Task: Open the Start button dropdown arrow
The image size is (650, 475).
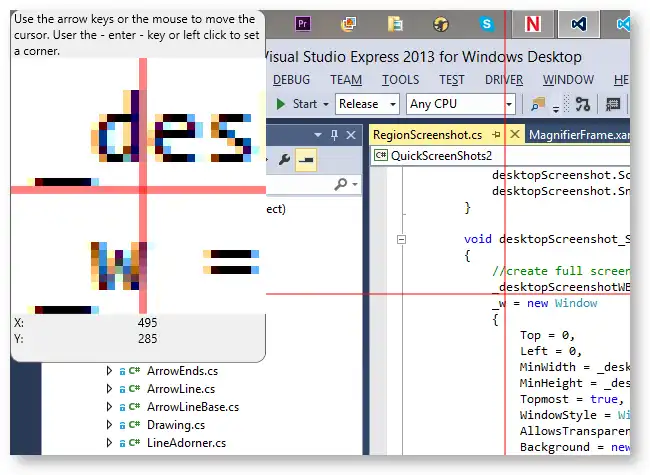Action: pyautogui.click(x=326, y=104)
